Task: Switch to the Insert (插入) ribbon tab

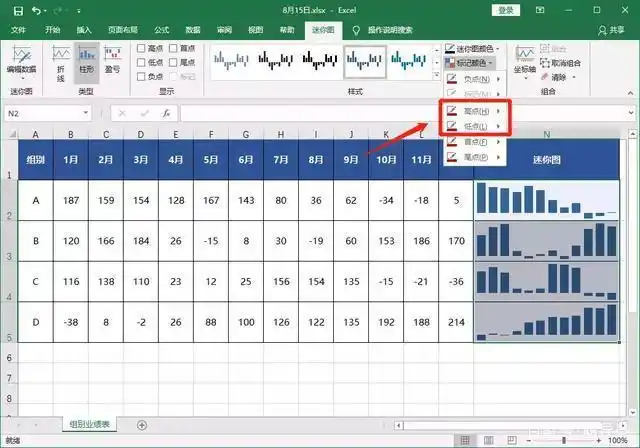Action: (x=84, y=30)
